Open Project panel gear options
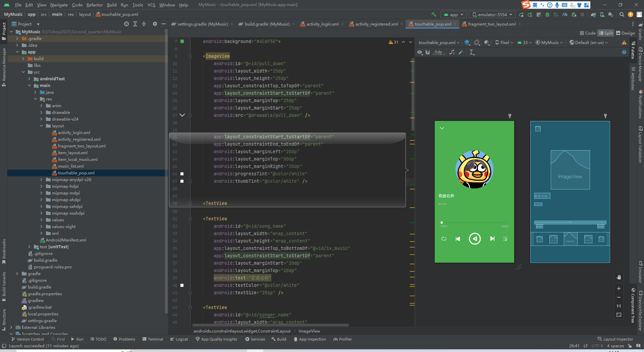This screenshot has height=352, width=644. coord(155,24)
